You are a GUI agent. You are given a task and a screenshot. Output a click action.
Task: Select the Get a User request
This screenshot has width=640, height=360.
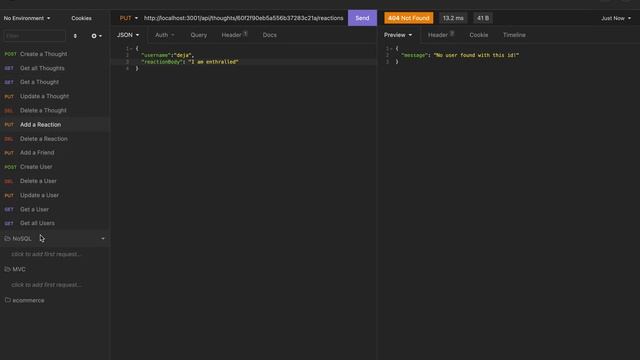(55, 209)
